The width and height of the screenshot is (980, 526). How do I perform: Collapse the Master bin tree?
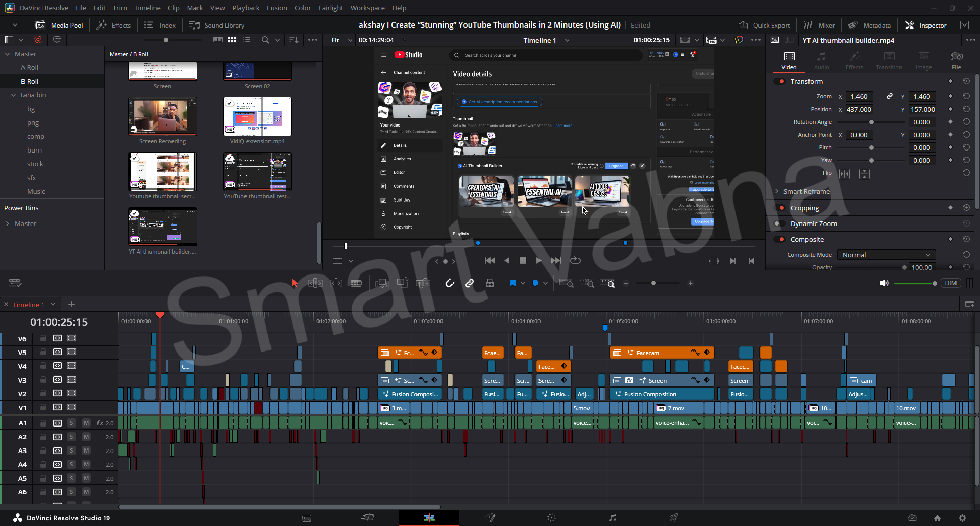point(8,54)
